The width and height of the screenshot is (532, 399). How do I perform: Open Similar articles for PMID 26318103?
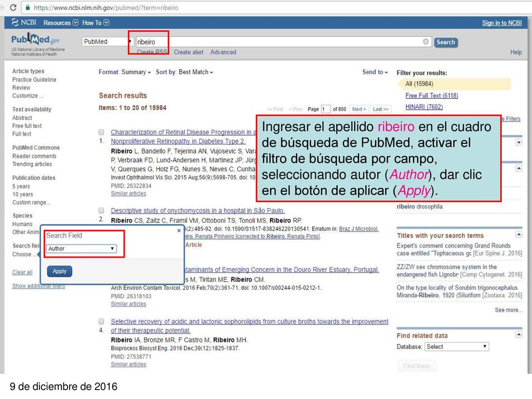pos(128,304)
